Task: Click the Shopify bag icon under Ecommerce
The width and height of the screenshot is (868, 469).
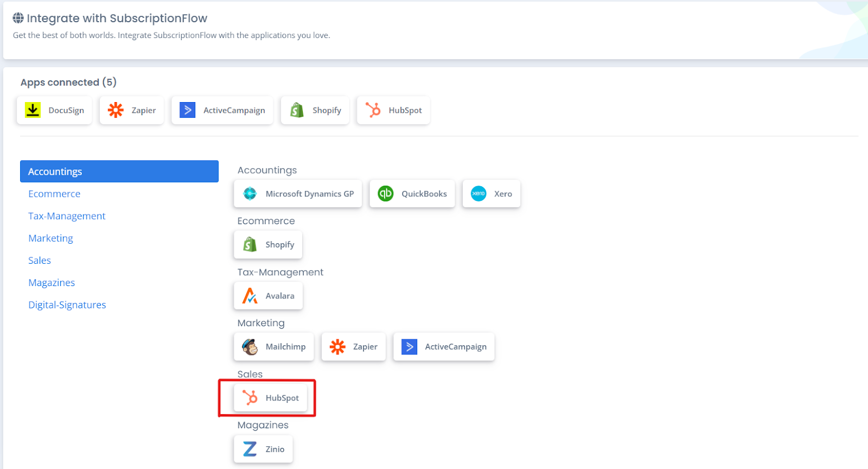Action: pos(250,245)
